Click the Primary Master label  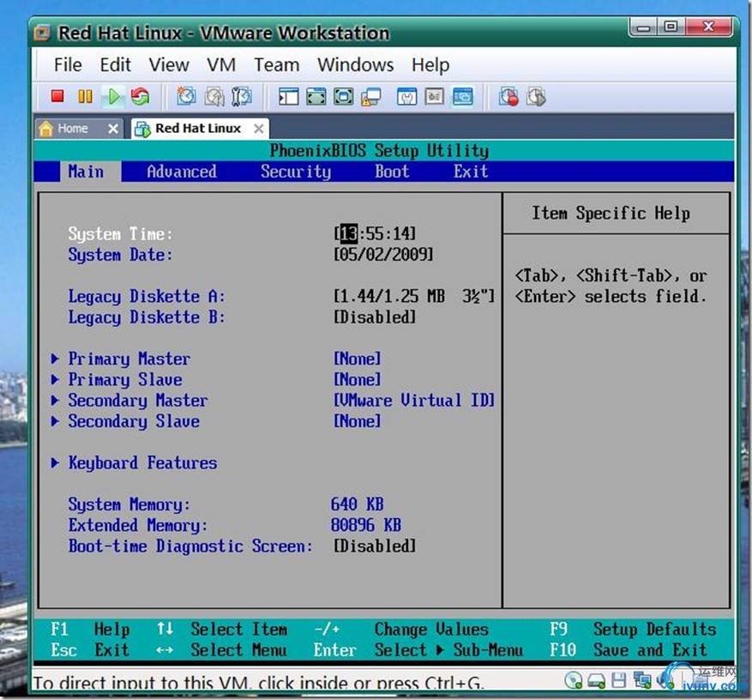(129, 359)
